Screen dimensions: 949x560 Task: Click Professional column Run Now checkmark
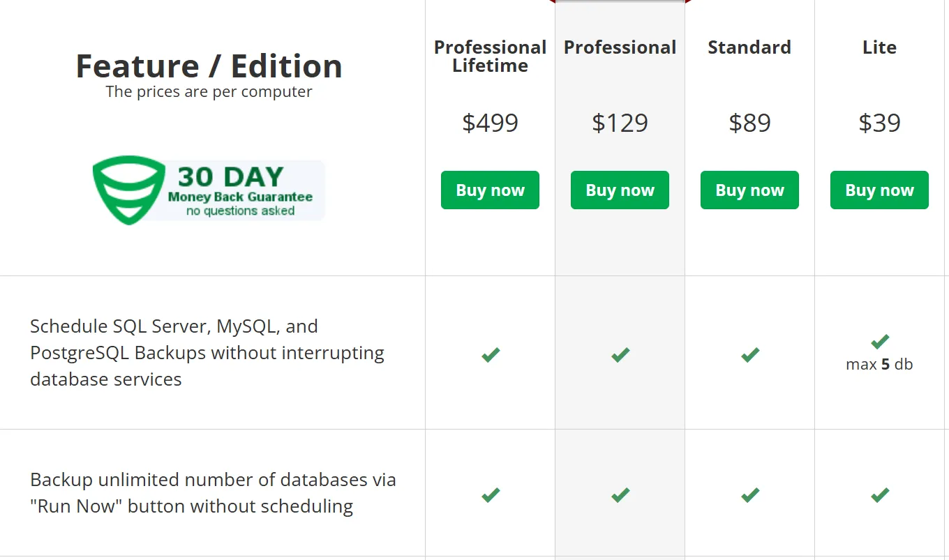[x=620, y=495]
